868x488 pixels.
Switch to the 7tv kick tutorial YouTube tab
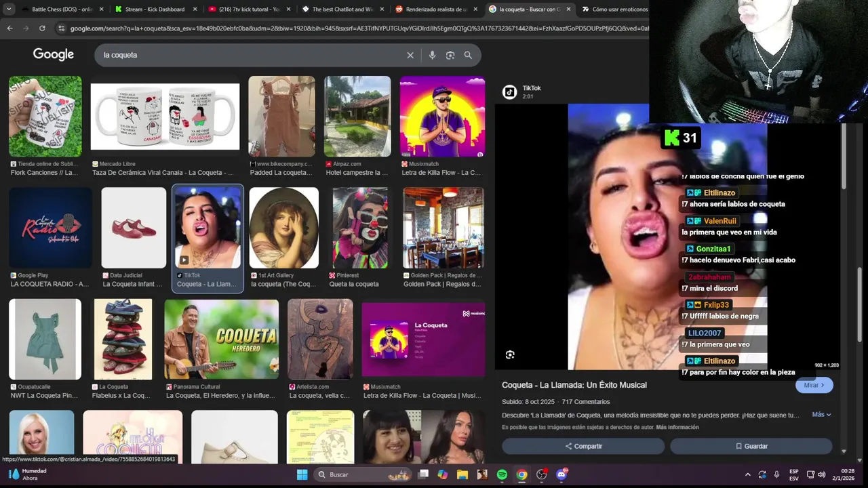click(249, 9)
